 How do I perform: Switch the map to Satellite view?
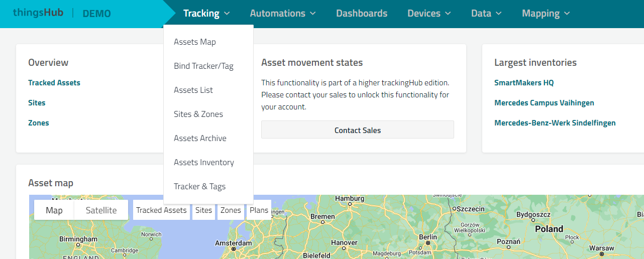[101, 210]
